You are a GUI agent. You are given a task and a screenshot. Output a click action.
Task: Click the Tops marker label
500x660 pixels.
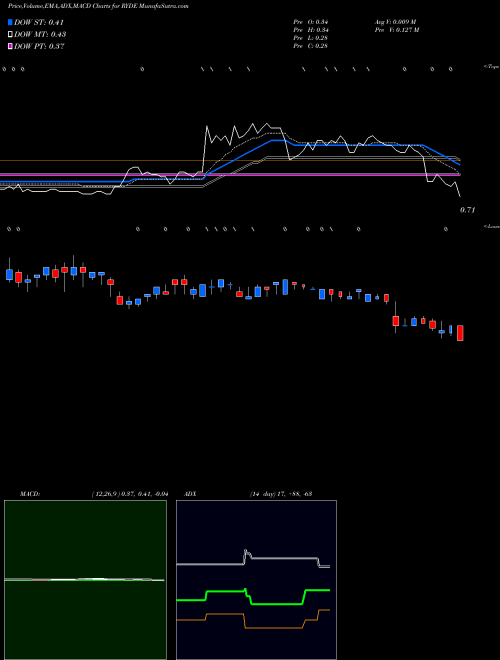492,67
